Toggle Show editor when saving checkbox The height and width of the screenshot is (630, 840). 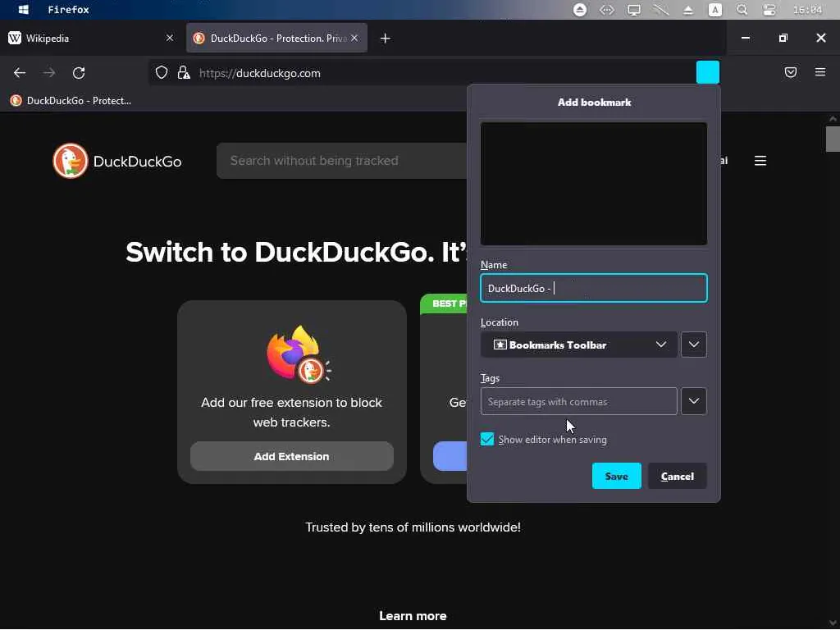point(487,440)
